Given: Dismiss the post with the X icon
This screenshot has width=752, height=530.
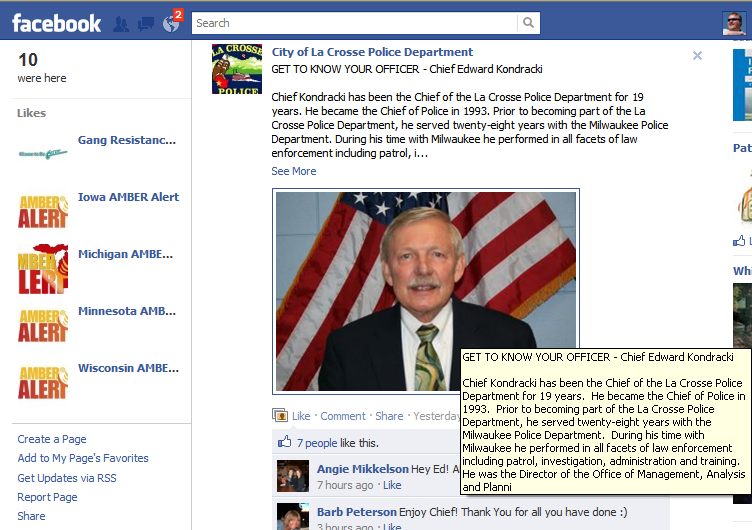Looking at the screenshot, I should point(697,56).
